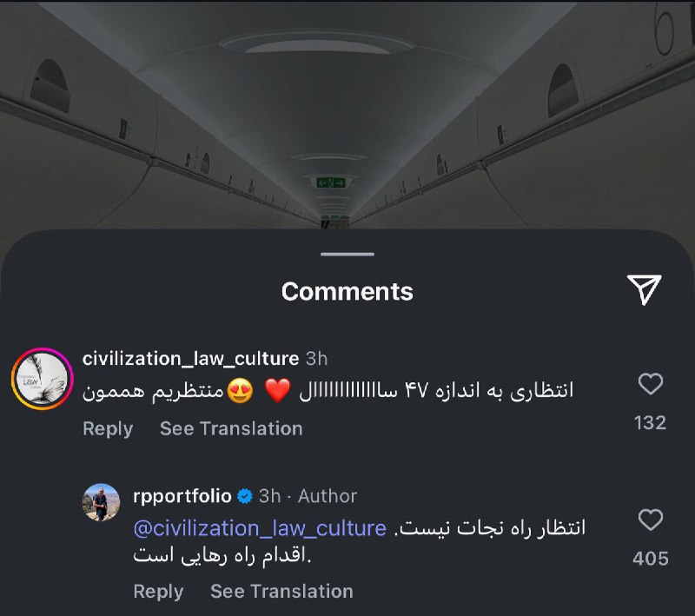Viewport: 695px width, 616px height.
Task: Tap the comments sheet drag handle
Action: click(347, 255)
